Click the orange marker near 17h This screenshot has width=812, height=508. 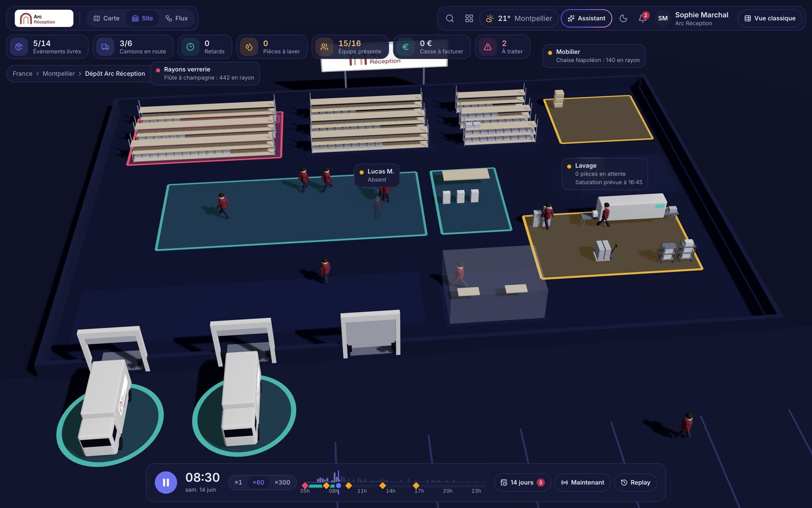(416, 485)
